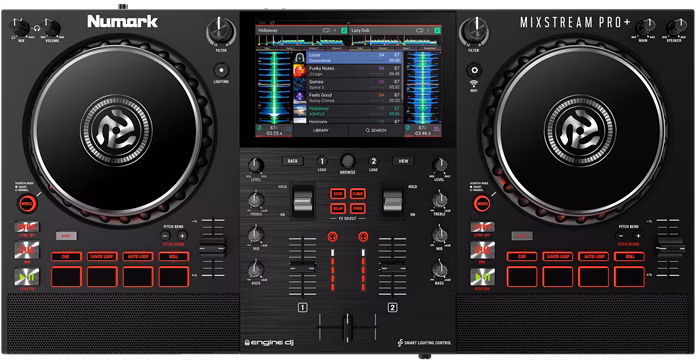Click the channel 2 volume fader

(393, 267)
